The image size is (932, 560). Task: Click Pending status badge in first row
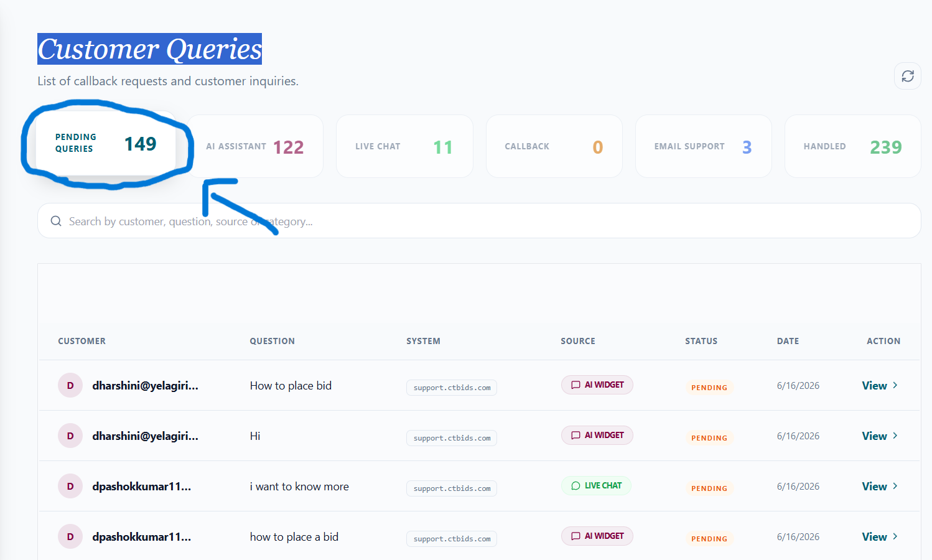click(709, 388)
